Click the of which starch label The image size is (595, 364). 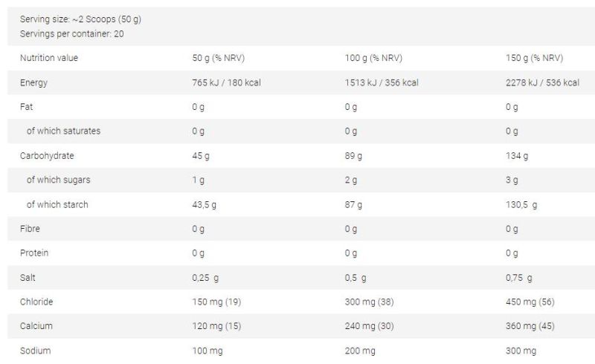point(57,205)
